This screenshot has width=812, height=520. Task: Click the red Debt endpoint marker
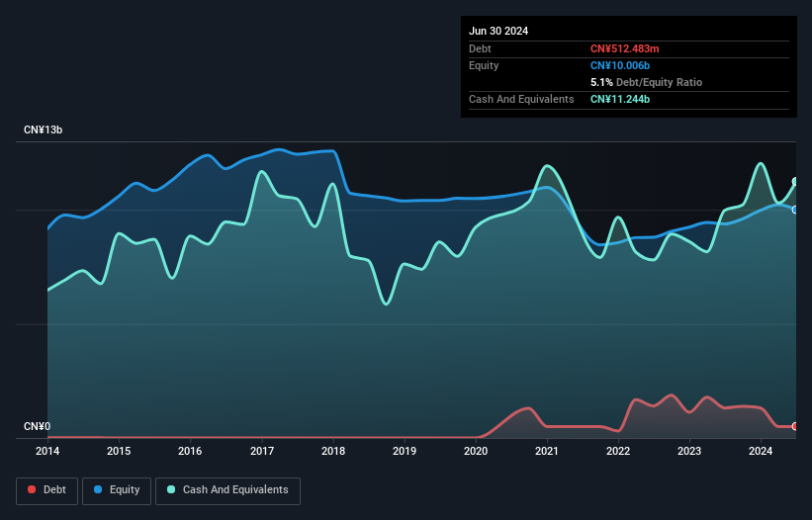tap(795, 426)
